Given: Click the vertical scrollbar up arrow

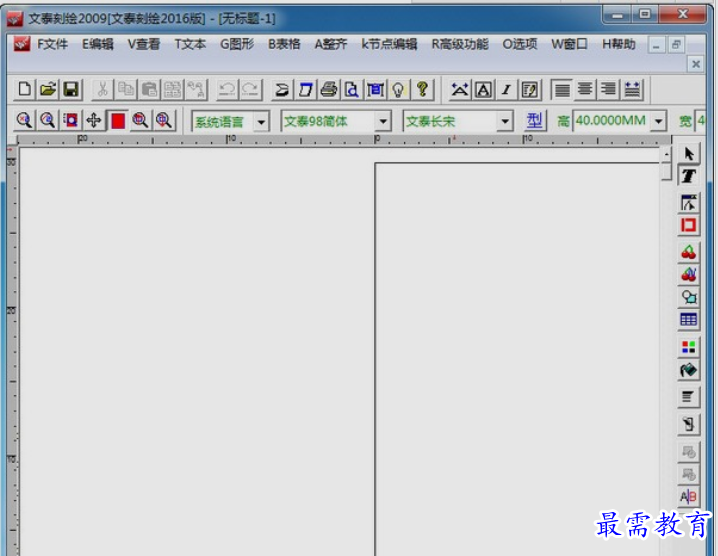Looking at the screenshot, I should point(666,154).
